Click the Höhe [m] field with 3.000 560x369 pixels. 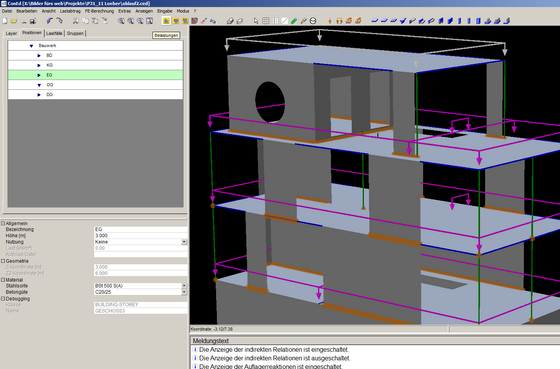(140, 235)
